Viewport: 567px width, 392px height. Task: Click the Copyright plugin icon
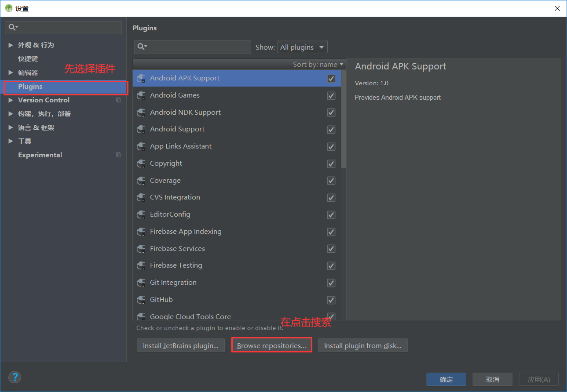141,163
